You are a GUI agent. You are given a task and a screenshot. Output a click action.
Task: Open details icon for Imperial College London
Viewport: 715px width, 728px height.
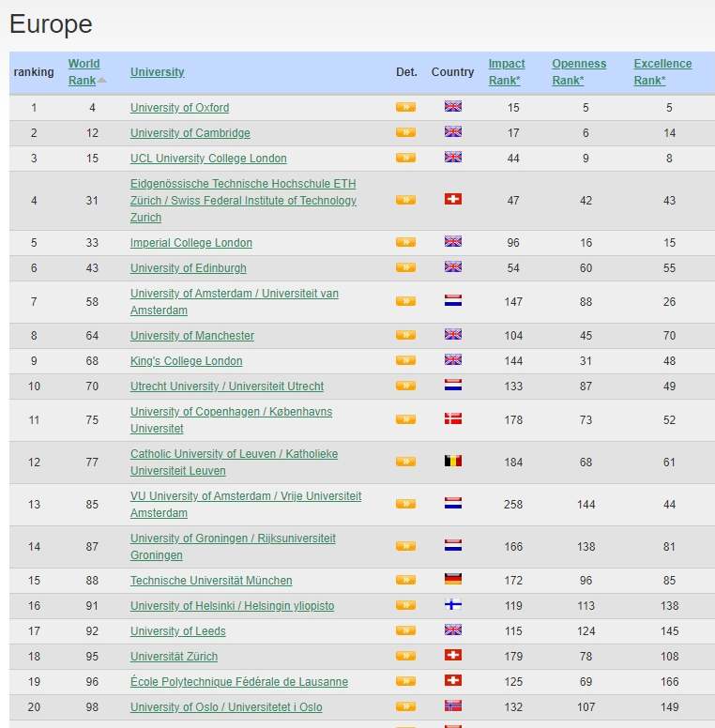point(405,243)
